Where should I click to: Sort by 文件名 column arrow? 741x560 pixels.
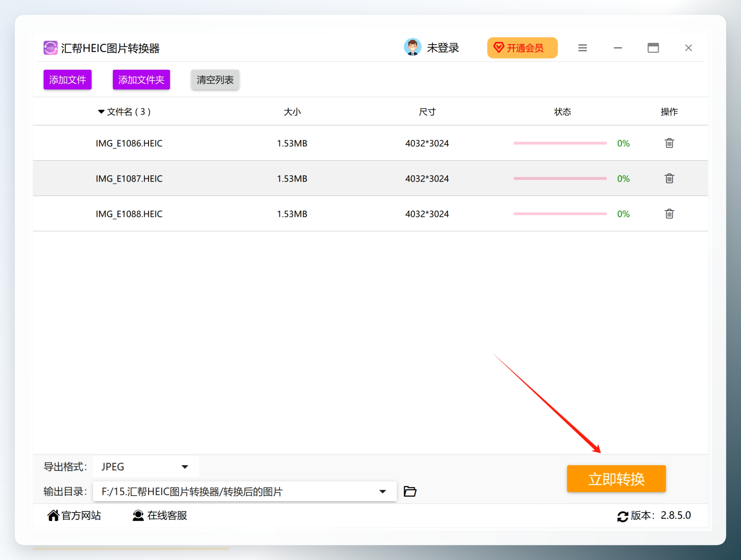(101, 112)
